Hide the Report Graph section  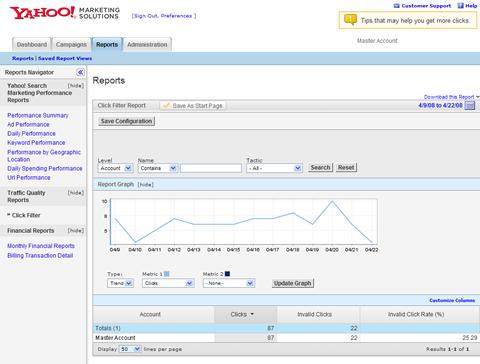(145, 184)
